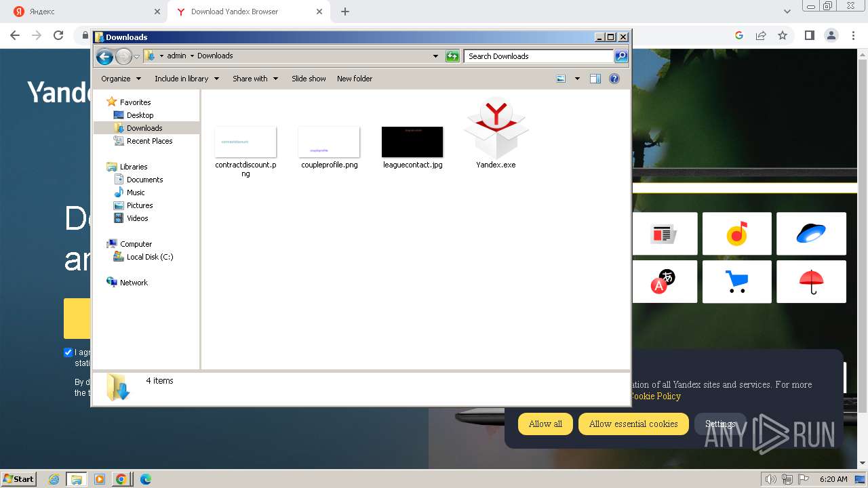Click Chrome's Google icon in the toolbar
This screenshot has width=868, height=488.
tap(739, 35)
